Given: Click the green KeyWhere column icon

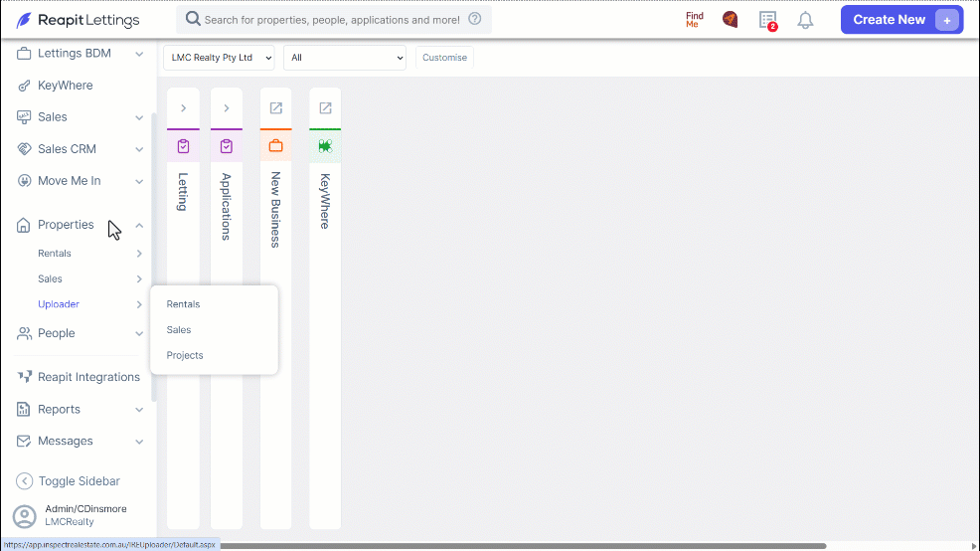Looking at the screenshot, I should pos(325,146).
